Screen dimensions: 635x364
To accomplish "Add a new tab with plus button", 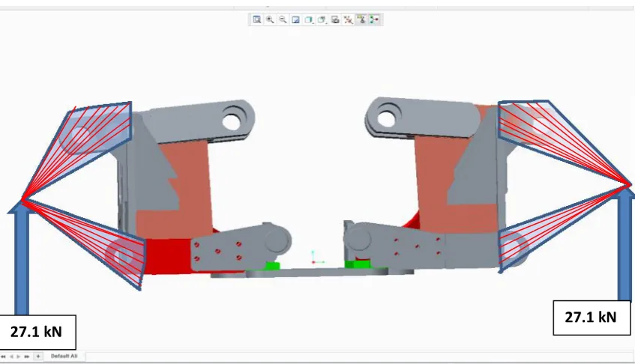I will [x=38, y=357].
